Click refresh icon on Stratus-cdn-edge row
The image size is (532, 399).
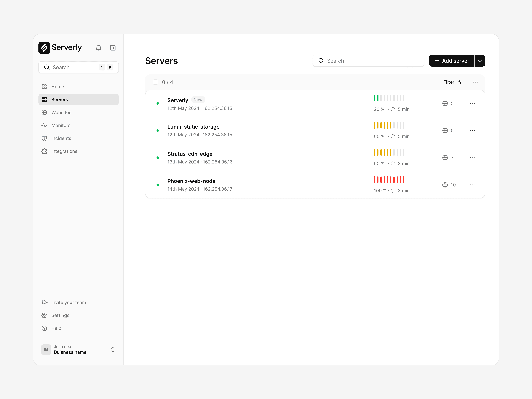(393, 163)
